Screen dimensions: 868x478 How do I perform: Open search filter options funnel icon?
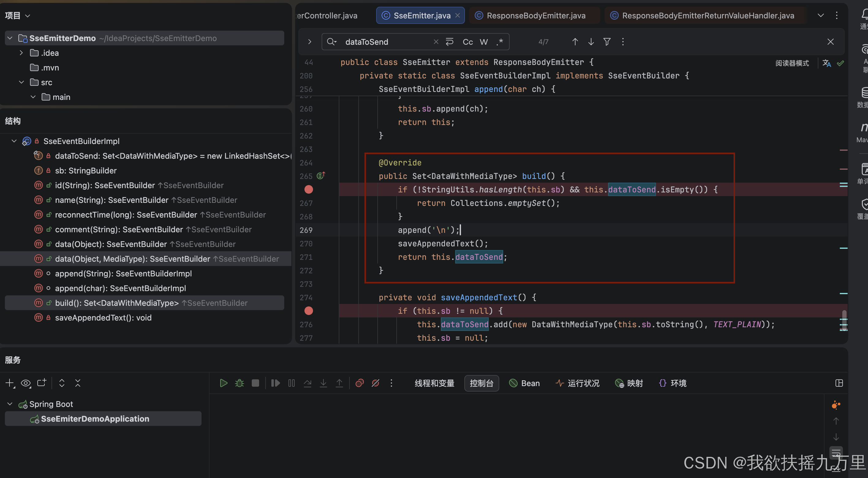pyautogui.click(x=607, y=42)
